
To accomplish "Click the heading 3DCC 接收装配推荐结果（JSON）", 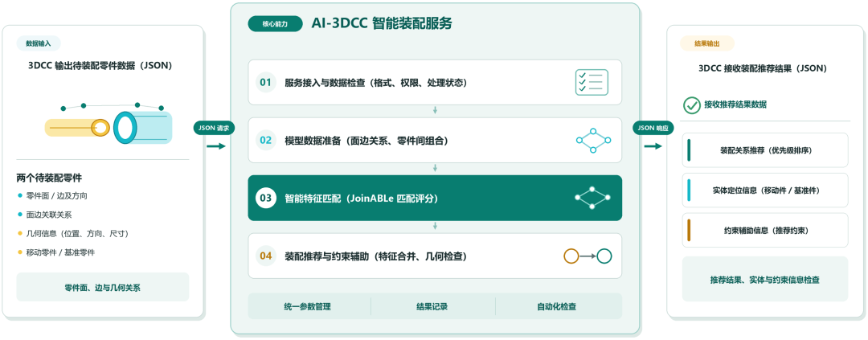I will (x=762, y=68).
